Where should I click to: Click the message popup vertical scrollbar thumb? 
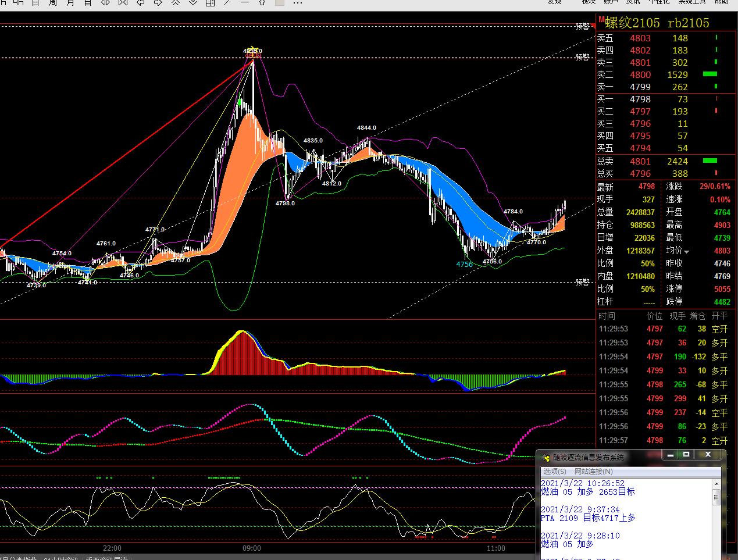pos(716,497)
